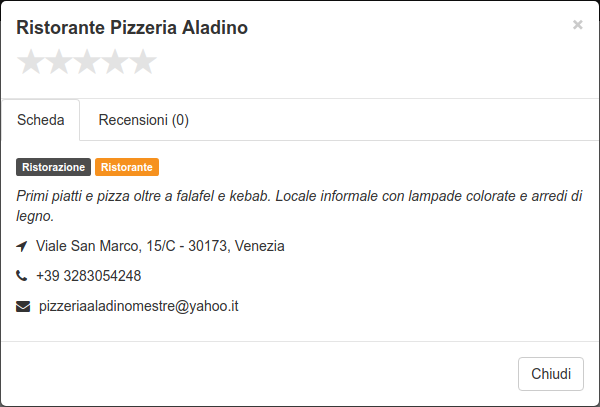
Task: Close the dialog with the X icon
Action: tap(577, 25)
